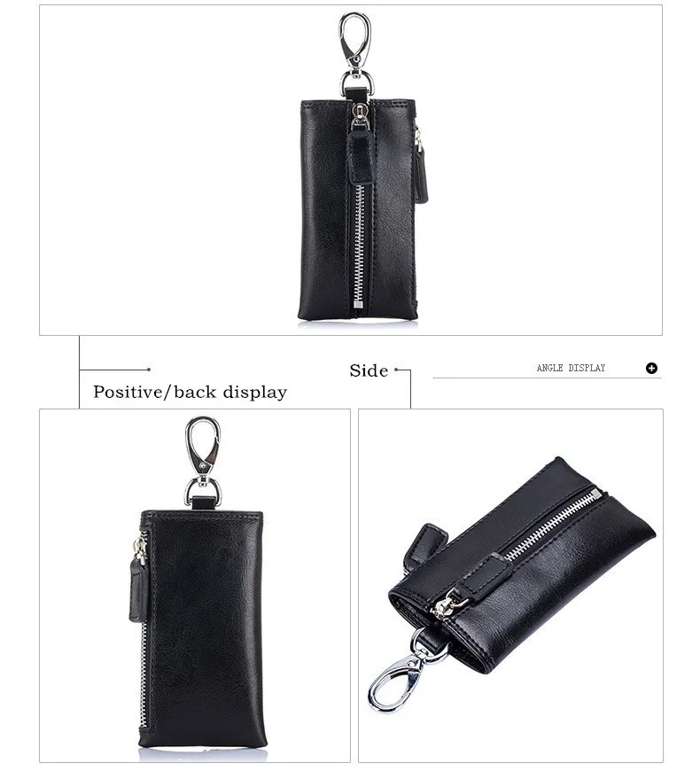700x771 pixels.
Task: Click the center zipper of the top pouch
Action: coord(360,248)
